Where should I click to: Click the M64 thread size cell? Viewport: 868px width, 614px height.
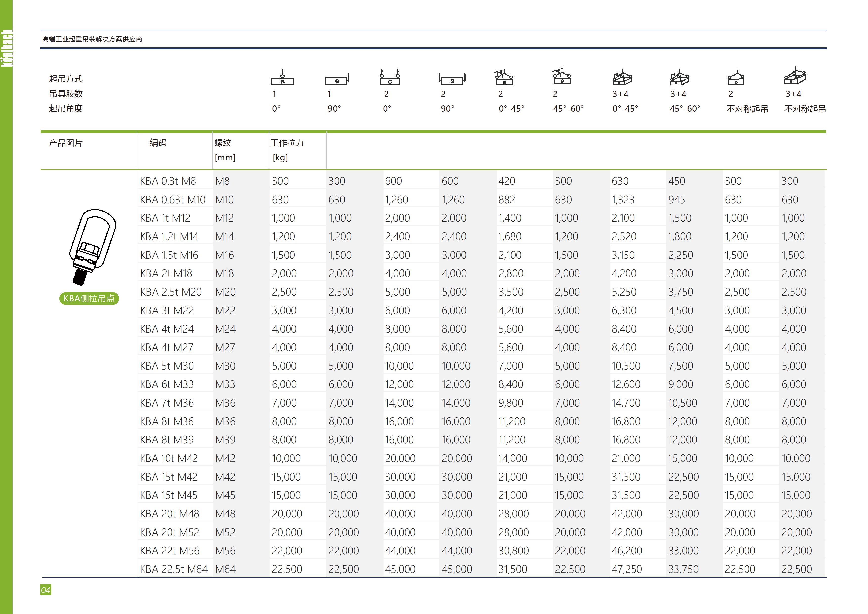[225, 569]
